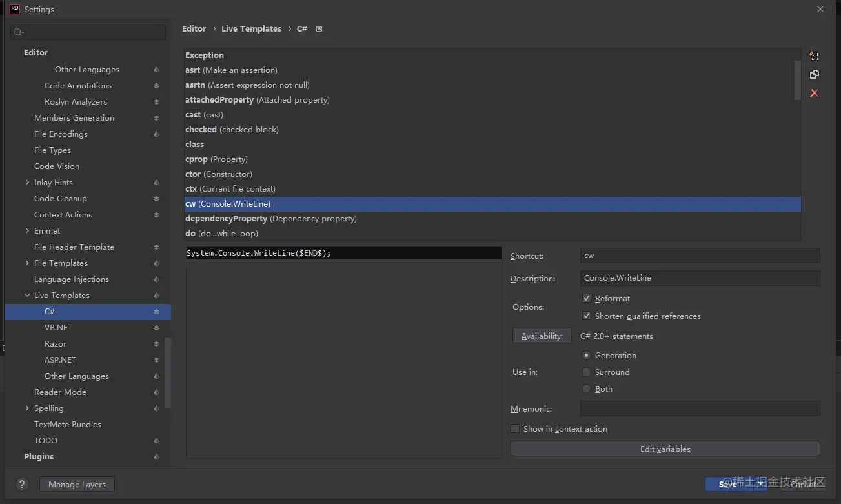Click Editor in the breadcrumb path
The height and width of the screenshot is (504, 841).
pyautogui.click(x=194, y=29)
